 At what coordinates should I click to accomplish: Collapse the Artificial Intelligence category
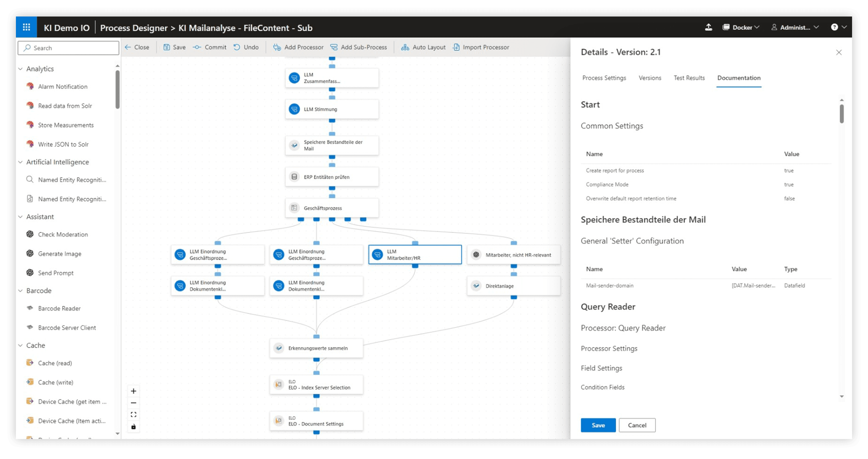(x=21, y=162)
